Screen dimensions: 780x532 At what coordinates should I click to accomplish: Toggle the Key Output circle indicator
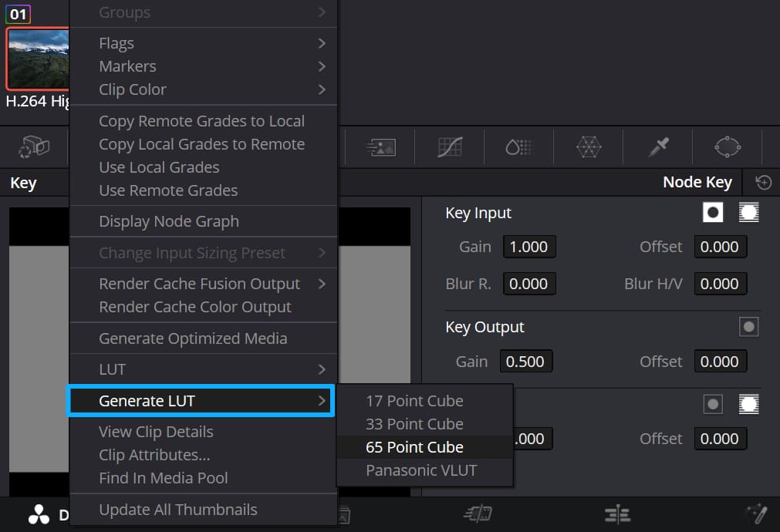point(748,326)
